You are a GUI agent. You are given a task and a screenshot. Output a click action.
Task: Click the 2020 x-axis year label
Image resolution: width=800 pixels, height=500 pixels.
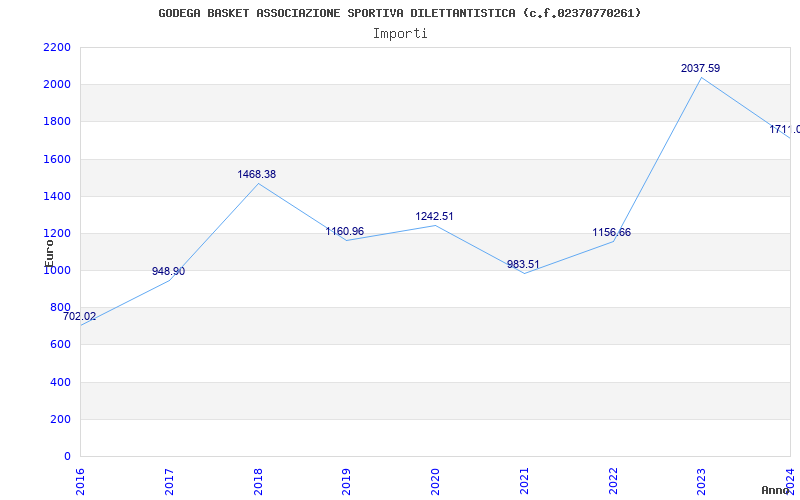pyautogui.click(x=435, y=482)
